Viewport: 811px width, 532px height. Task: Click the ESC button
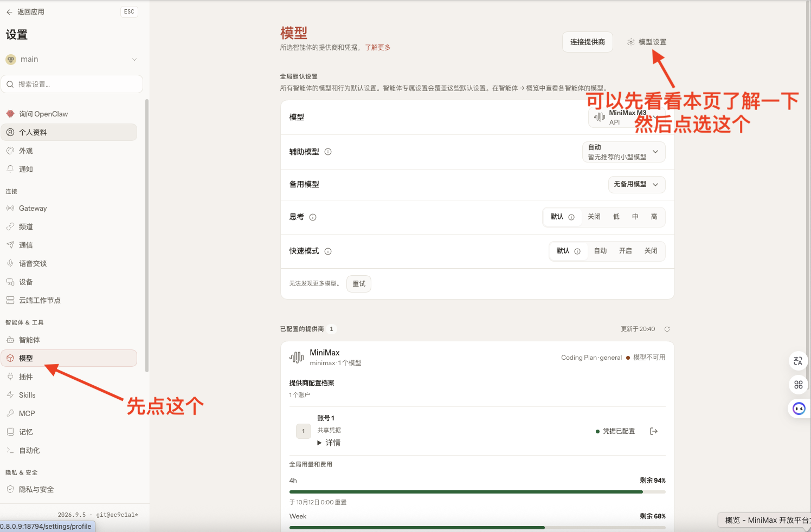(x=129, y=11)
